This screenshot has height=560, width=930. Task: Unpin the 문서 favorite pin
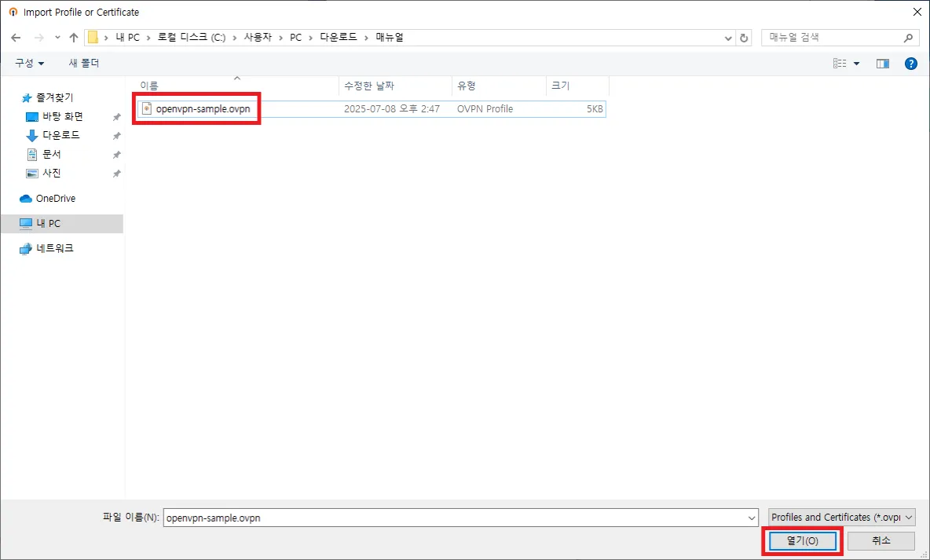pos(115,154)
